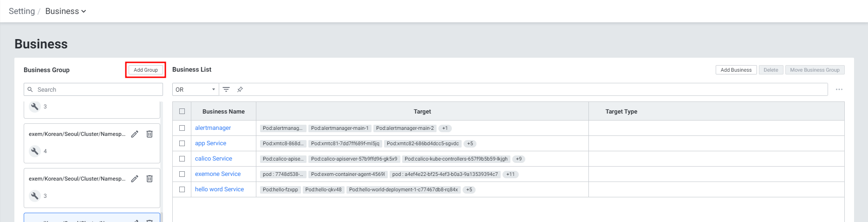This screenshot has height=222, width=868.
Task: Open the three-dots more options icon
Action: pos(839,89)
